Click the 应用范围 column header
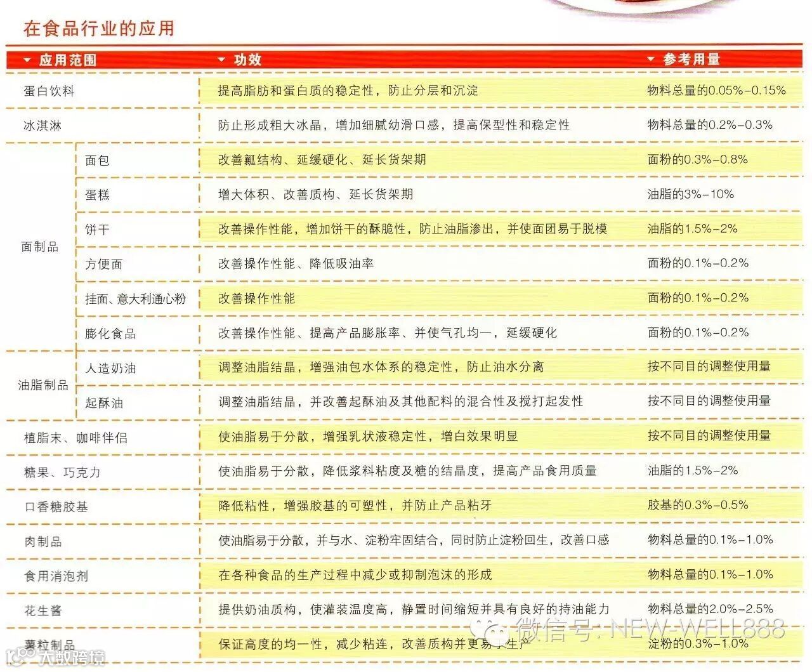Viewport: 812px width, 672px height. (68, 60)
